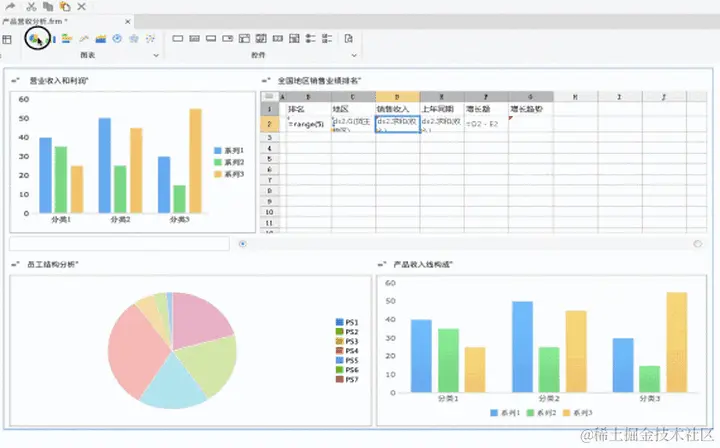Image resolution: width=720 pixels, height=448 pixels.
Task: Click PS1 legend swatch in pie chart
Action: tap(339, 322)
